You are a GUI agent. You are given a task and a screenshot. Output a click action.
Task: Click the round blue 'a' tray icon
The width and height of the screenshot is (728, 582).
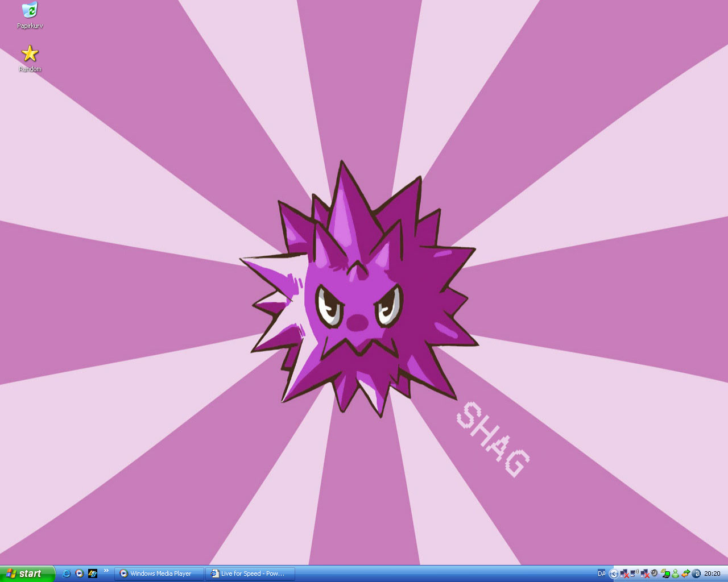pos(696,573)
